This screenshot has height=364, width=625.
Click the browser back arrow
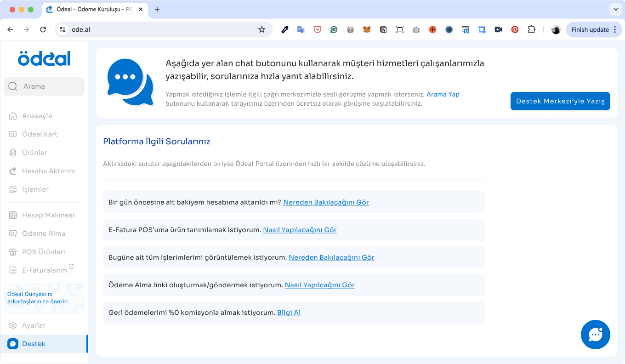tap(10, 29)
